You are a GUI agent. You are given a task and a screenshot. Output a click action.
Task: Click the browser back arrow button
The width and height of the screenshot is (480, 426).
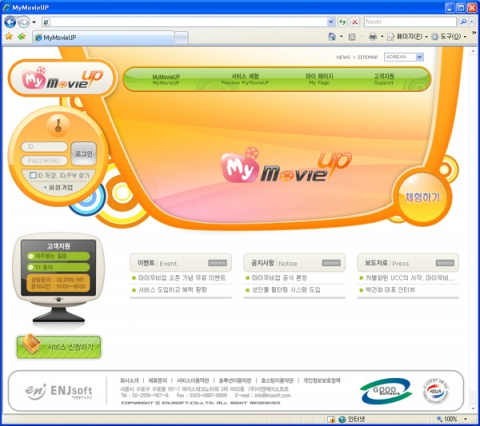click(10, 22)
